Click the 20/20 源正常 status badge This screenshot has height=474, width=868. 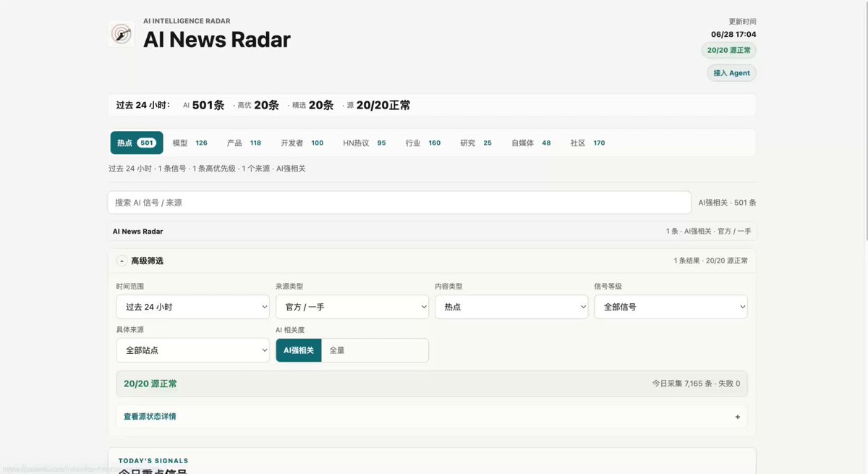coord(728,50)
